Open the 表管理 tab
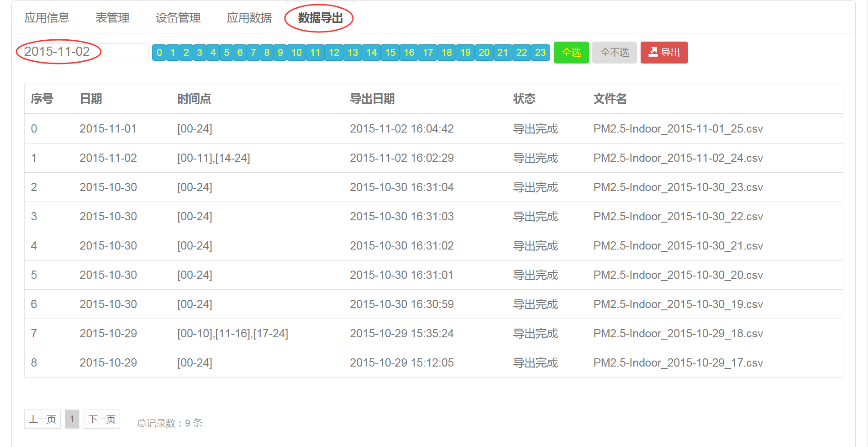The image size is (868, 447). tap(112, 18)
